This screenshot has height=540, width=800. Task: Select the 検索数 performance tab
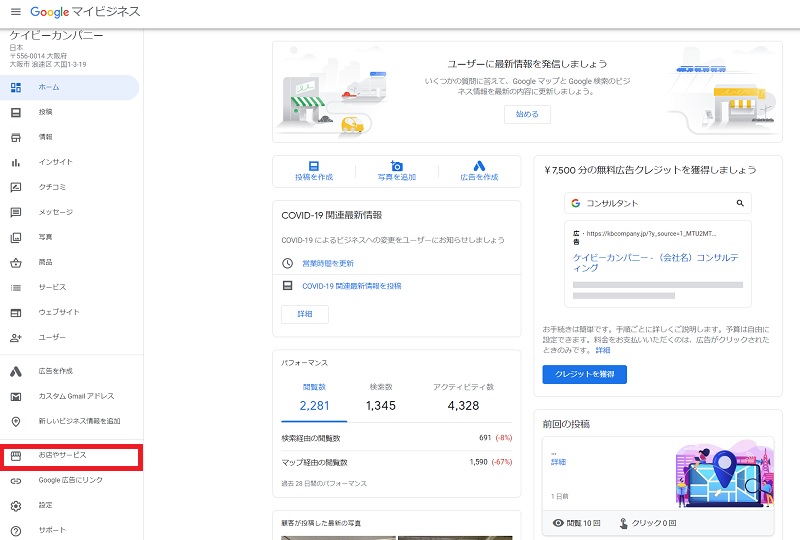coord(381,399)
